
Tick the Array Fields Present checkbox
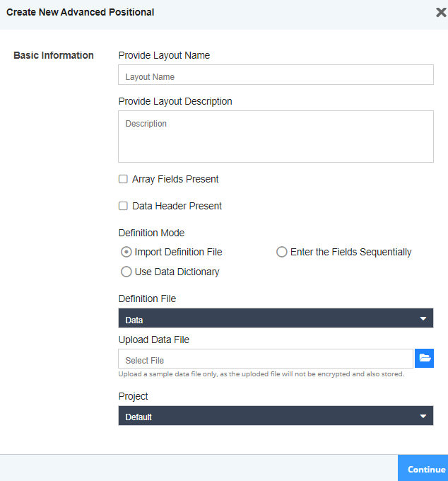[x=123, y=180]
